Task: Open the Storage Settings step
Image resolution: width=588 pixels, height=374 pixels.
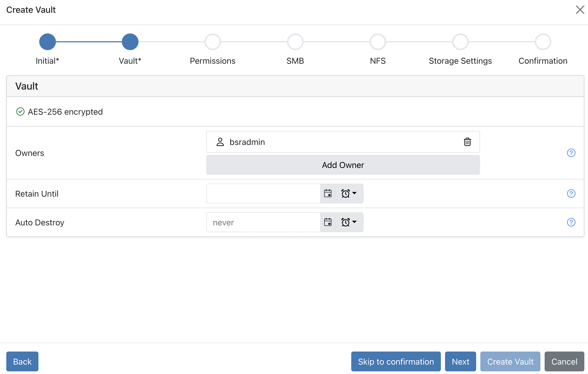Action: [460, 42]
